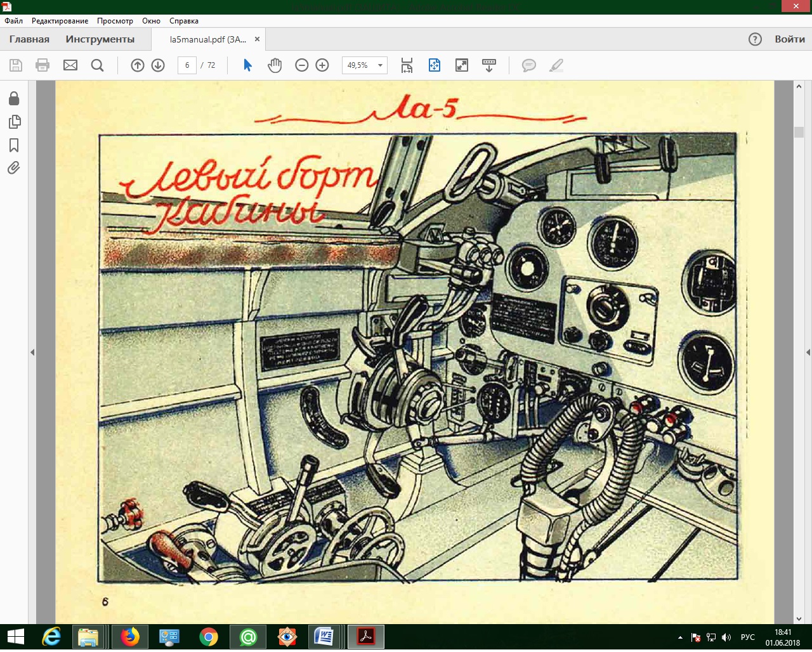Expand the left navigation pane arrow
This screenshot has width=812, height=652.
tap(32, 352)
